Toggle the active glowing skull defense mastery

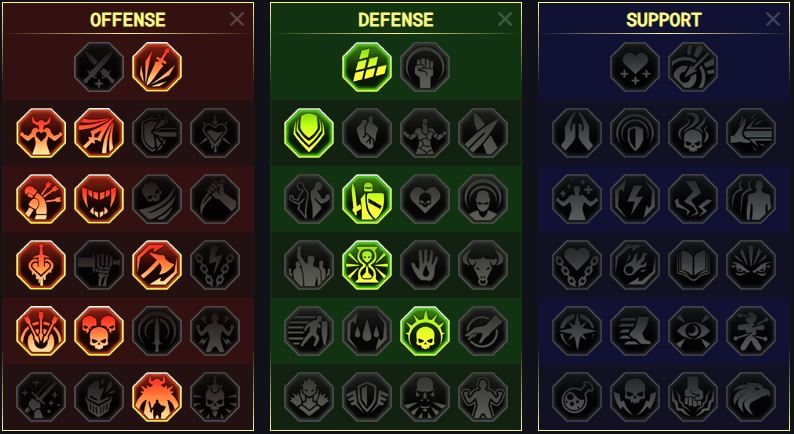click(425, 331)
